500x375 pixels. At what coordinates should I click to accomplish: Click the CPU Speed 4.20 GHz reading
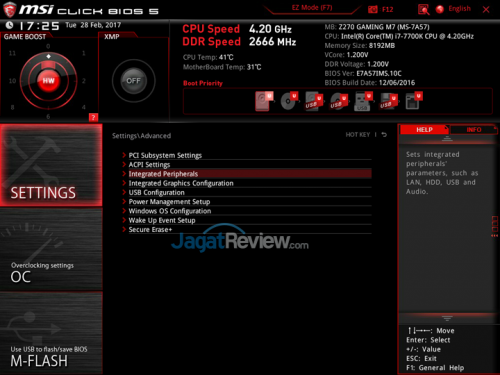click(237, 29)
